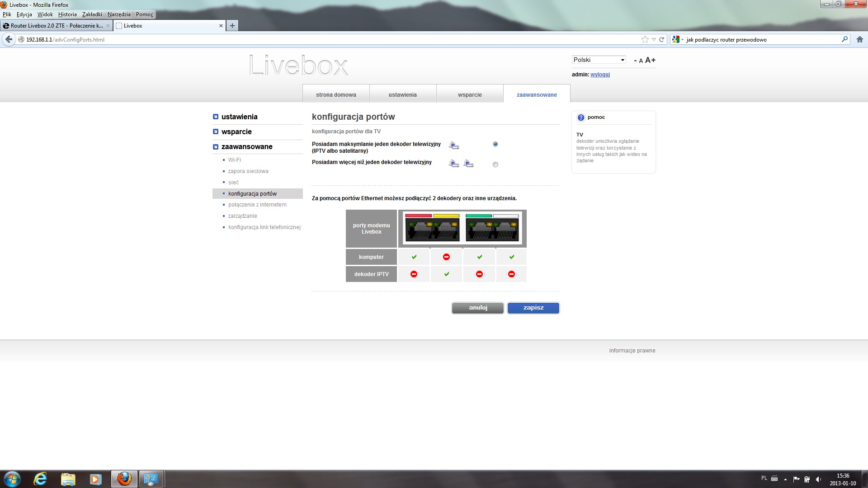
Task: Open the Polski language dropdown
Action: coord(599,60)
